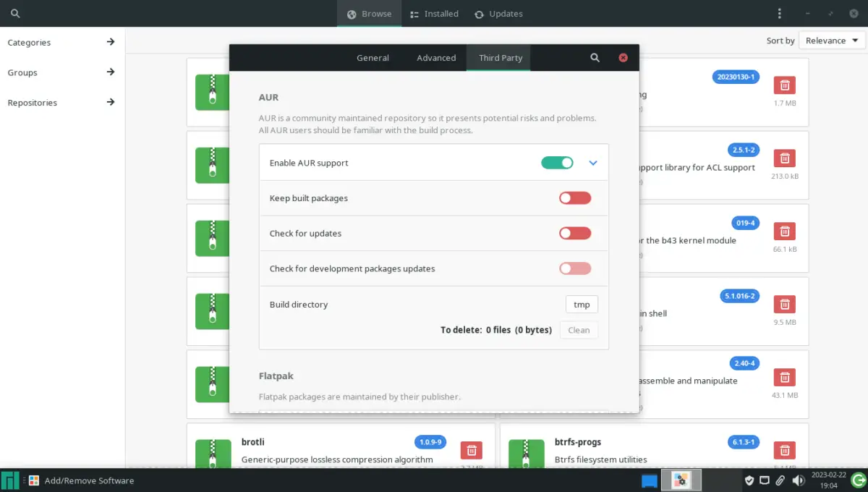This screenshot has height=492, width=868.
Task: Switch to the General tab
Action: [x=373, y=58]
